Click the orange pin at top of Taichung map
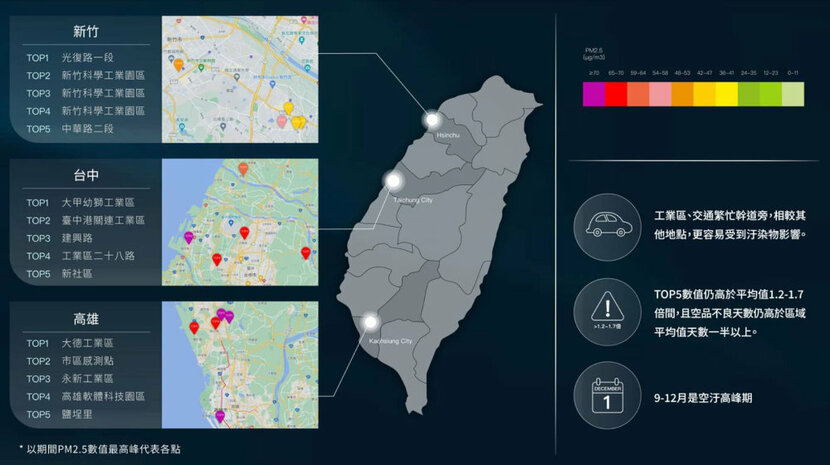Image resolution: width=830 pixels, height=465 pixels. (x=243, y=169)
